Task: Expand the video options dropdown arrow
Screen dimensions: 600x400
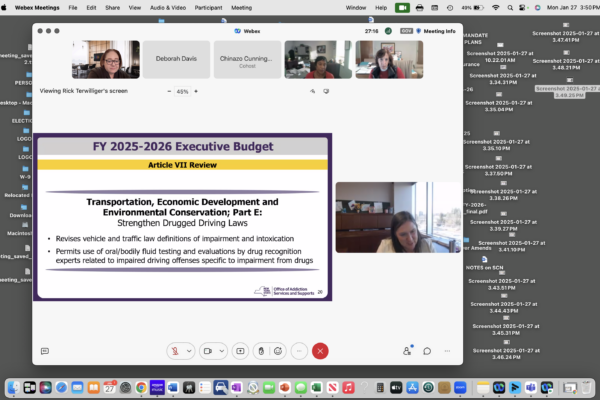Action: [221, 351]
